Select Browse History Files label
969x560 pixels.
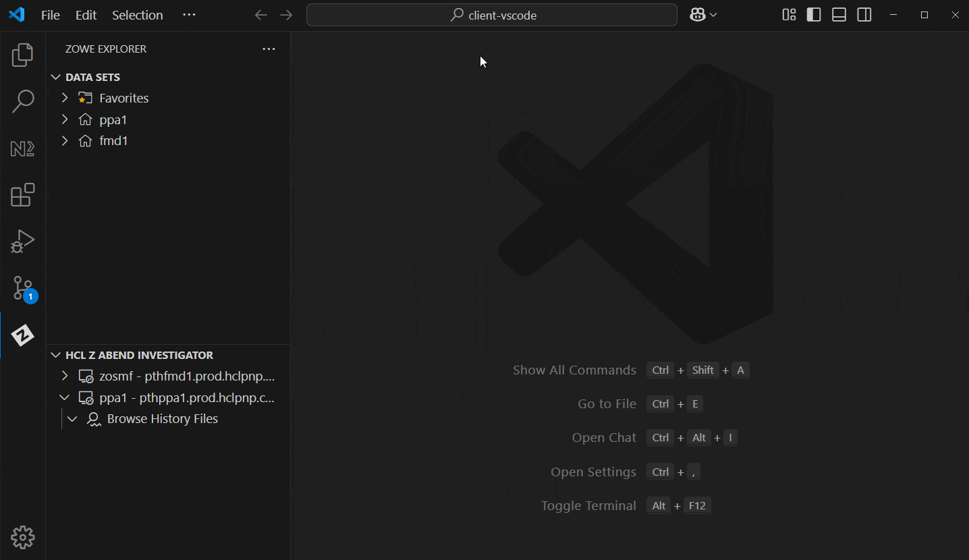tap(163, 419)
